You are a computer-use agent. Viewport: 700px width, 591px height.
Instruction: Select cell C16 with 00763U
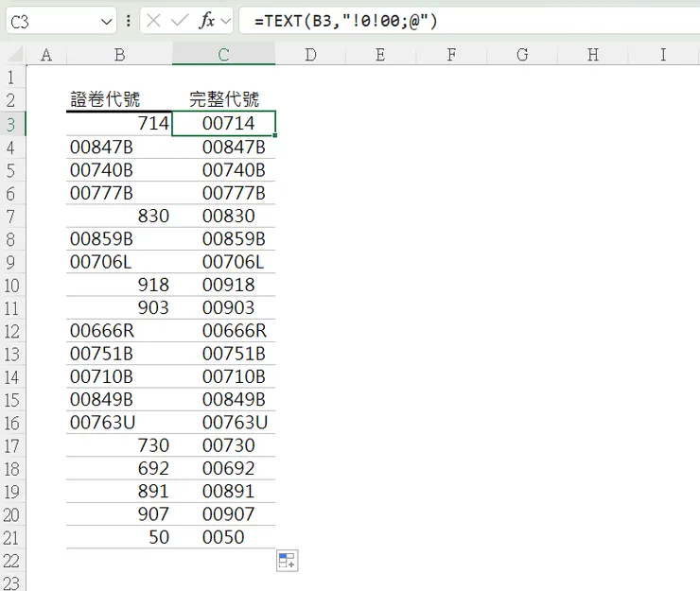tap(223, 423)
